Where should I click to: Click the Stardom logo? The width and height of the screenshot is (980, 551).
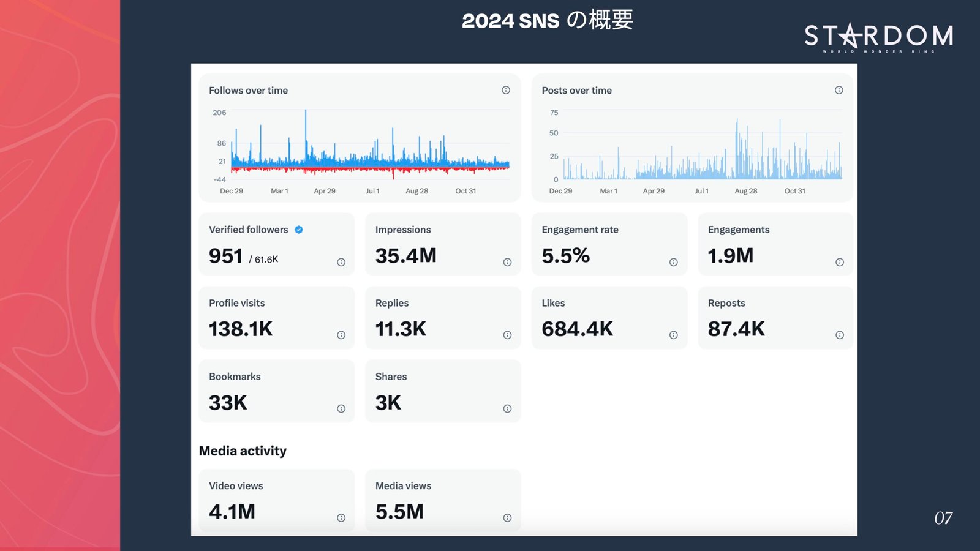pyautogui.click(x=879, y=37)
